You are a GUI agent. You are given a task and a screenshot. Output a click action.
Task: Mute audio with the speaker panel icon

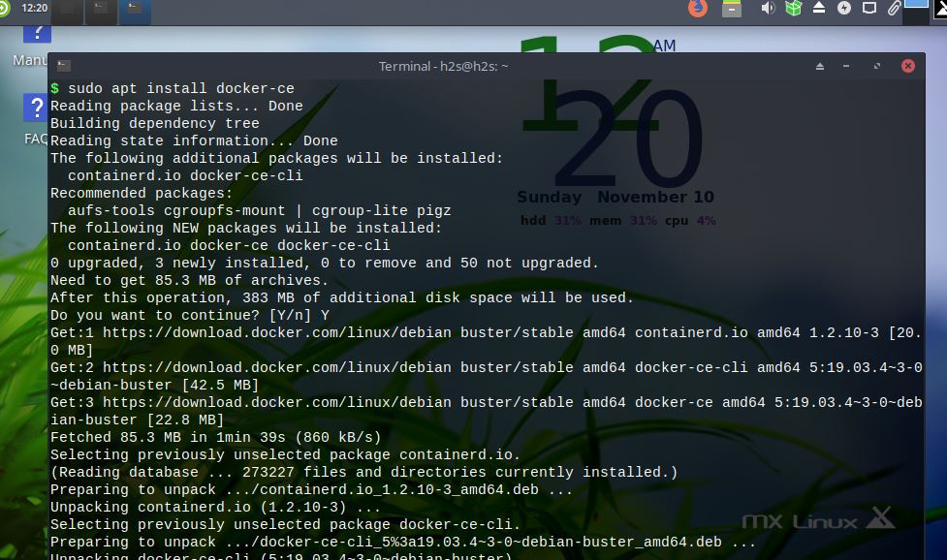(x=769, y=10)
